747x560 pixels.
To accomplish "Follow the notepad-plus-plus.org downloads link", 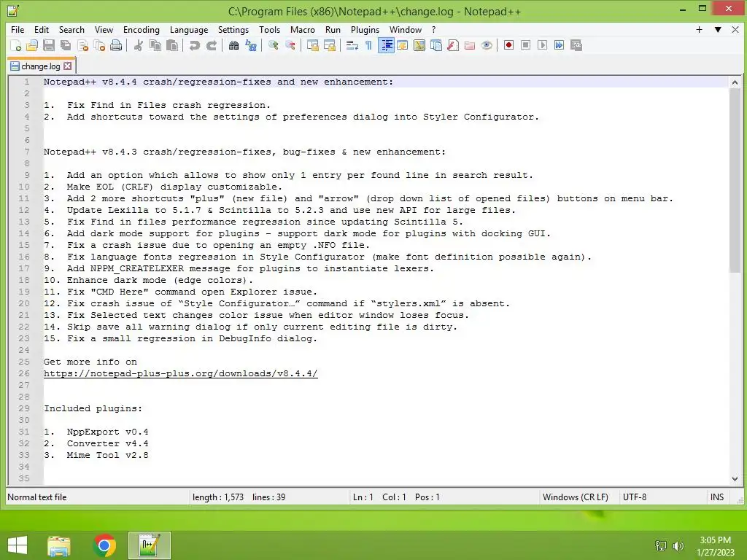I will pyautogui.click(x=181, y=373).
